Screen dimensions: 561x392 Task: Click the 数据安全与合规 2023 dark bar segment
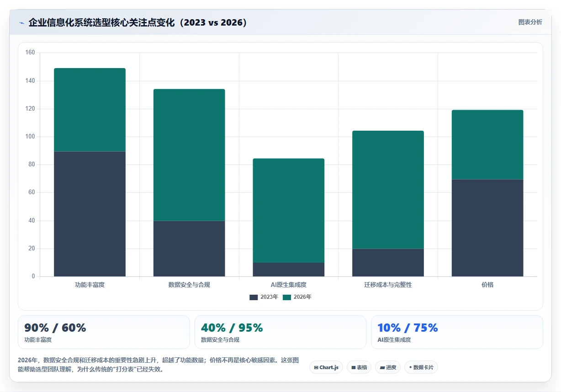[189, 249]
